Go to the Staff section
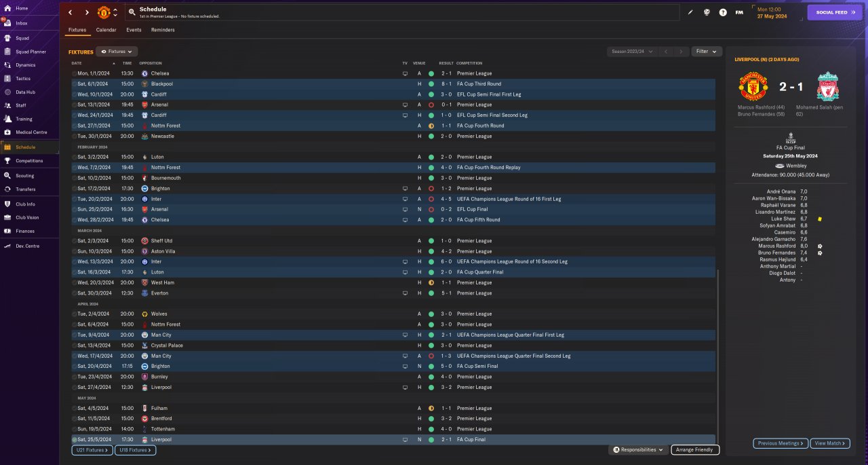Screen dimensions: 868x465 click(x=21, y=105)
